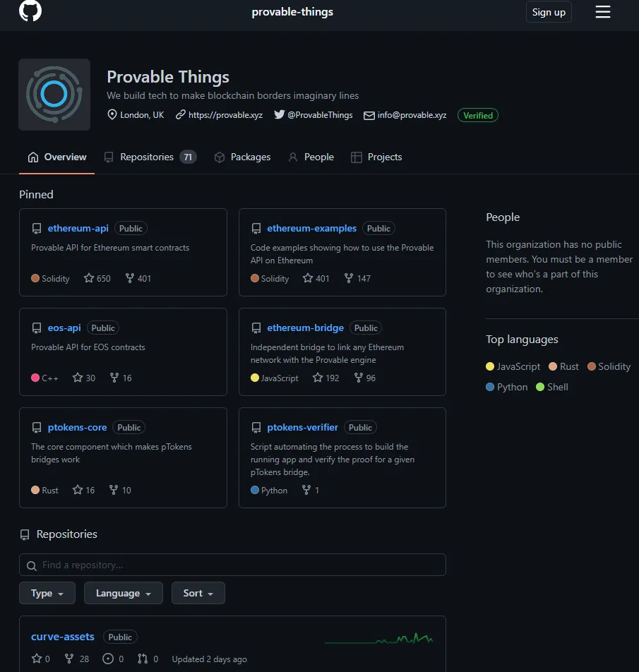Expand the Language filter dropdown
Screen dimensions: 639x672
point(124,593)
